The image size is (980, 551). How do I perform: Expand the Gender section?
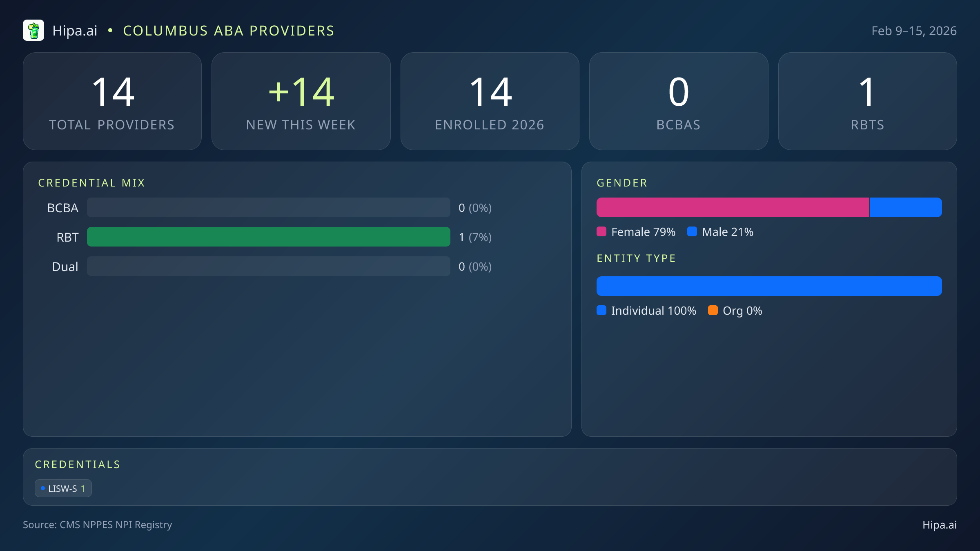pyautogui.click(x=621, y=183)
